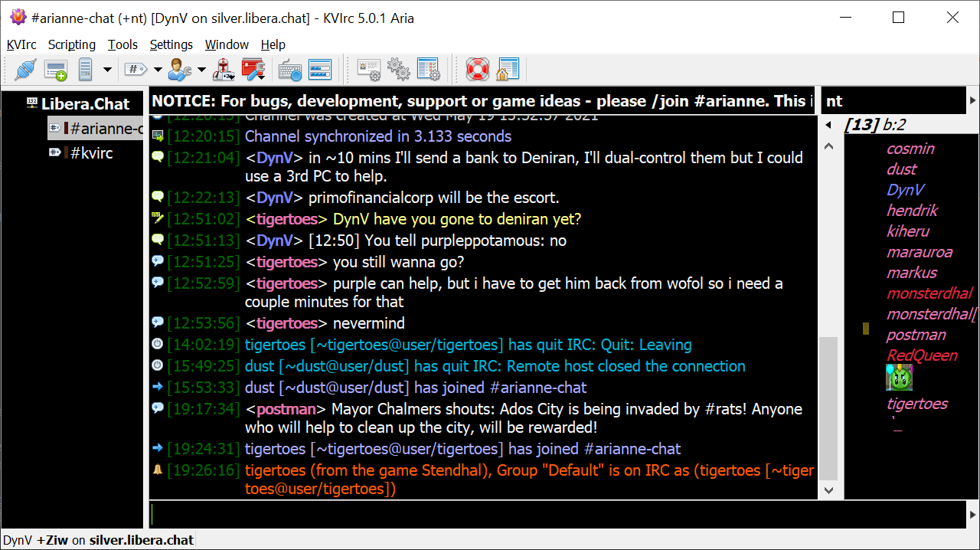
Task: Click the help index home icon
Action: 508,70
